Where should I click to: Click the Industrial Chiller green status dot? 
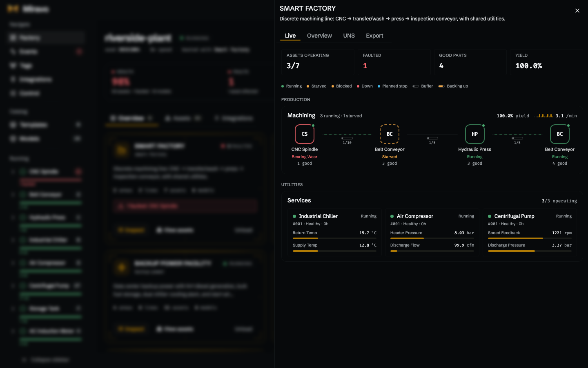(294, 216)
